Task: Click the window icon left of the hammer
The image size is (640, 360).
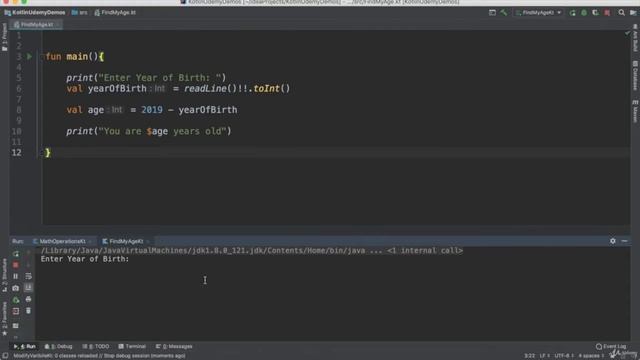Action: pos(492,13)
